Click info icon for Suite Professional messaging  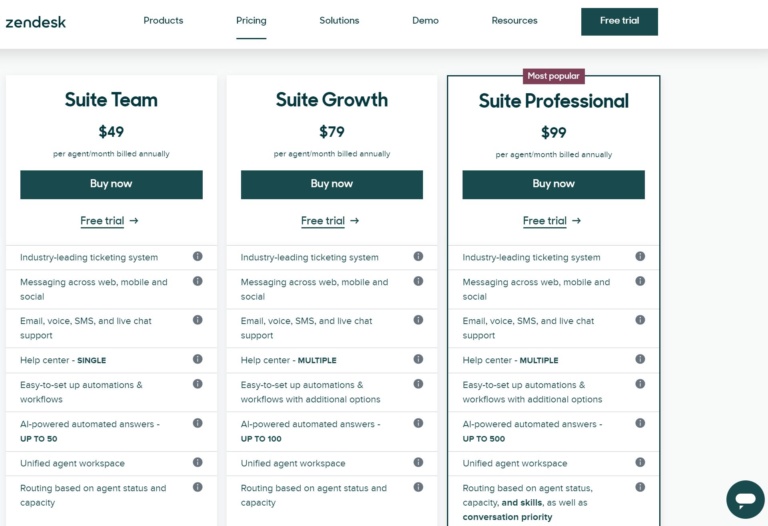(640, 282)
